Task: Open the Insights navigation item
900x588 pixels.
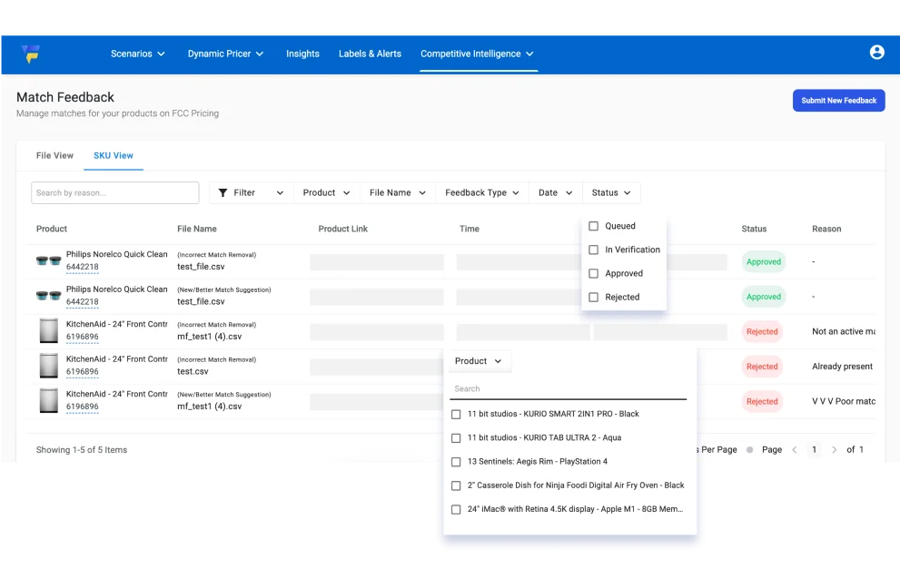Action: (302, 54)
